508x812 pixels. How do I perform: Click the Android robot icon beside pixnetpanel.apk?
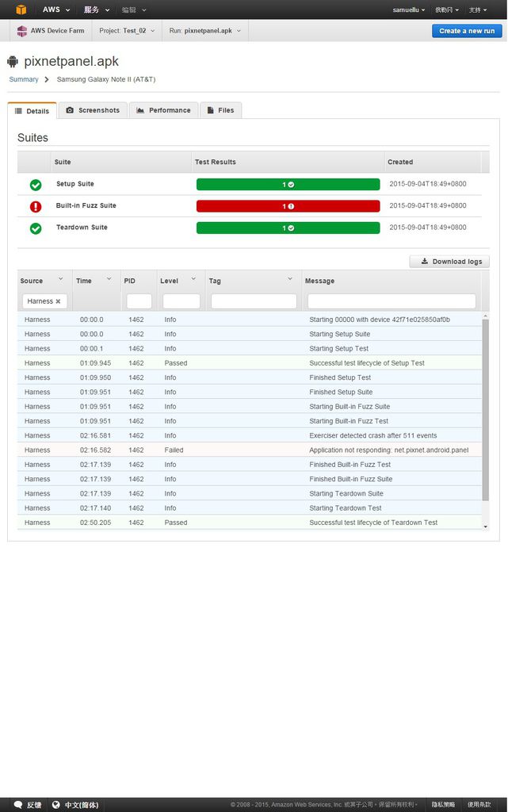[x=13, y=62]
